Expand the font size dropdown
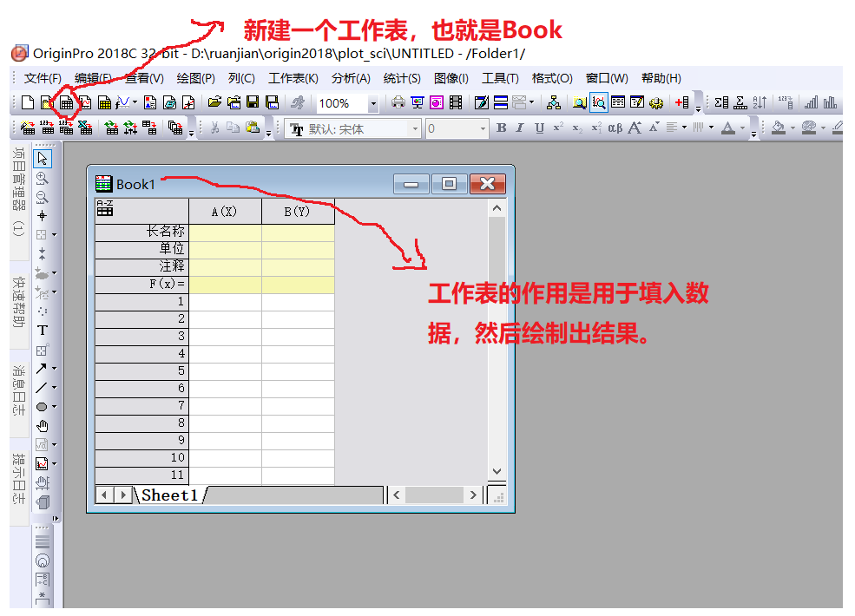 pos(482,128)
